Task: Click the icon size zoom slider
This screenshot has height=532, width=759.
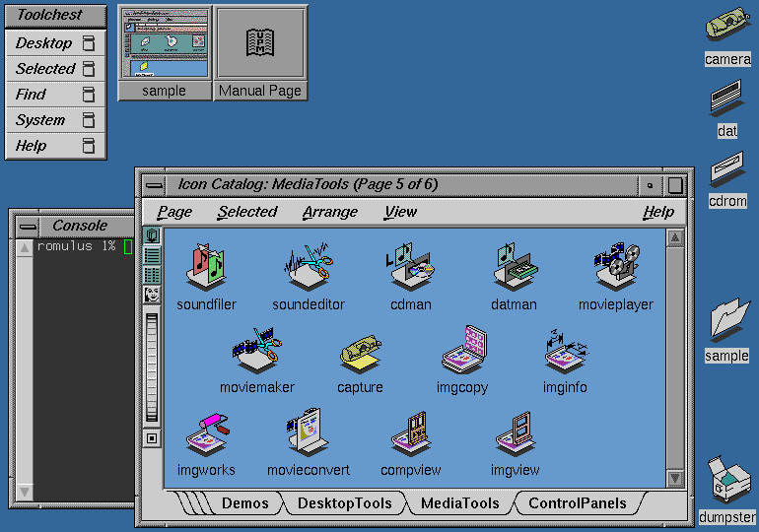Action: click(152, 367)
